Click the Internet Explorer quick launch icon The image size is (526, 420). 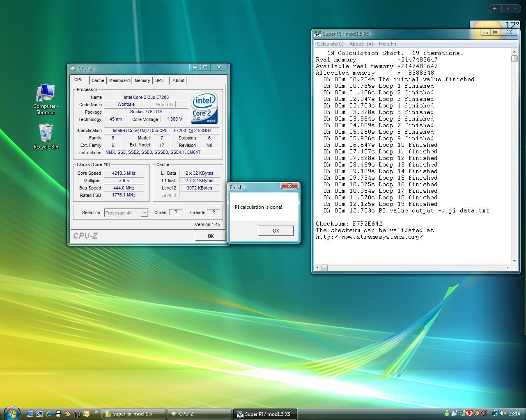coord(49,414)
